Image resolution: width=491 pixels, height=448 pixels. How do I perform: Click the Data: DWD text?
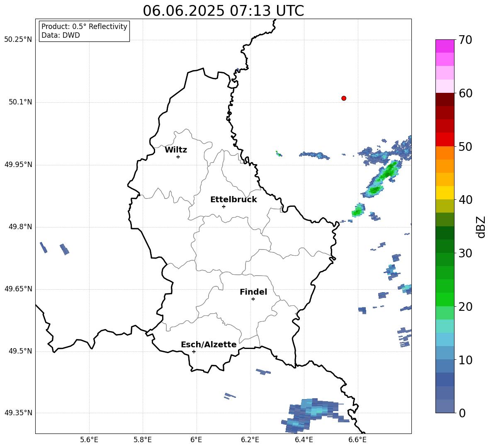pyautogui.click(x=61, y=35)
